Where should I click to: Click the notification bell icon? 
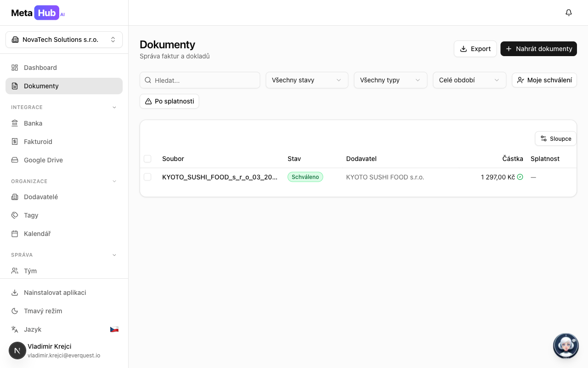(569, 13)
